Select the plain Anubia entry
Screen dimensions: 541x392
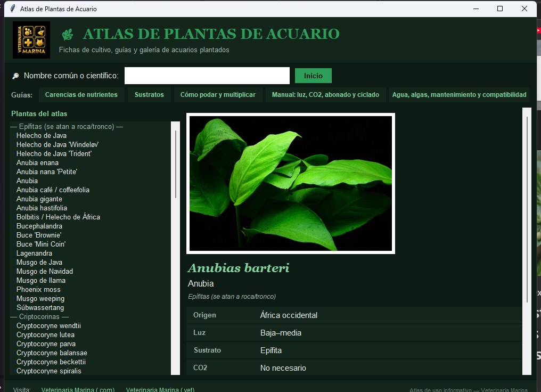pos(27,181)
